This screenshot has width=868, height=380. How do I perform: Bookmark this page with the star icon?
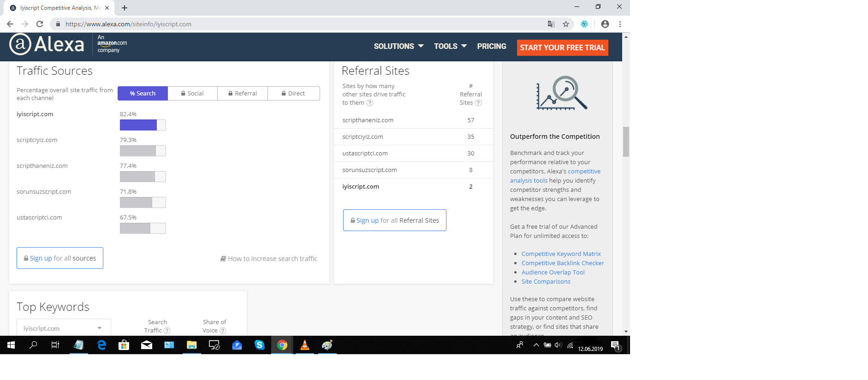pos(566,24)
